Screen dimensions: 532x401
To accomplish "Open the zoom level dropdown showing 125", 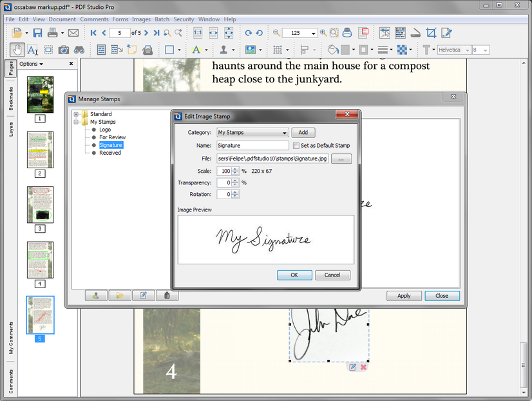I will click(x=314, y=33).
